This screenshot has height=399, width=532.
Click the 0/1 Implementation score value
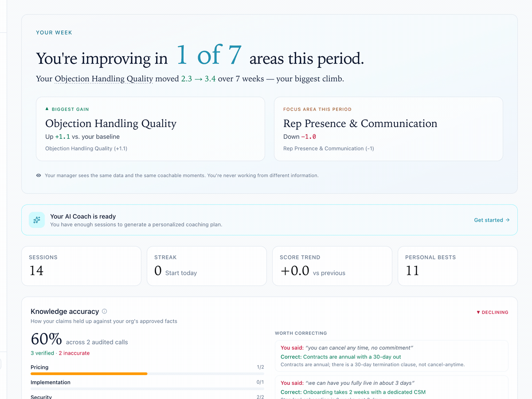260,382
